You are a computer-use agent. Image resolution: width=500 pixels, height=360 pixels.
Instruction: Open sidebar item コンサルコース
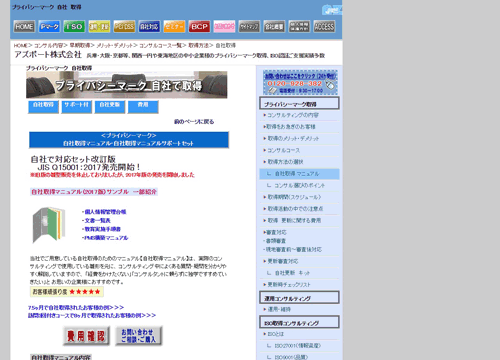pyautogui.click(x=283, y=150)
